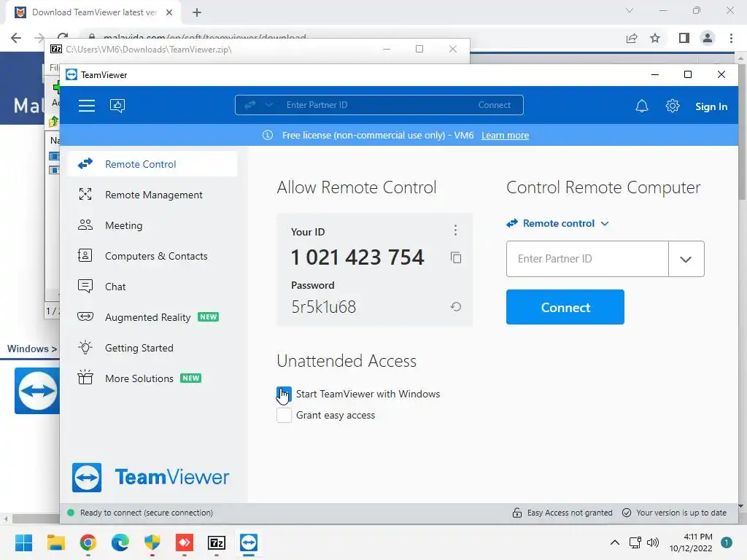Image resolution: width=747 pixels, height=560 pixels.
Task: Click Chrome back navigation arrow
Action: pyautogui.click(x=16, y=38)
